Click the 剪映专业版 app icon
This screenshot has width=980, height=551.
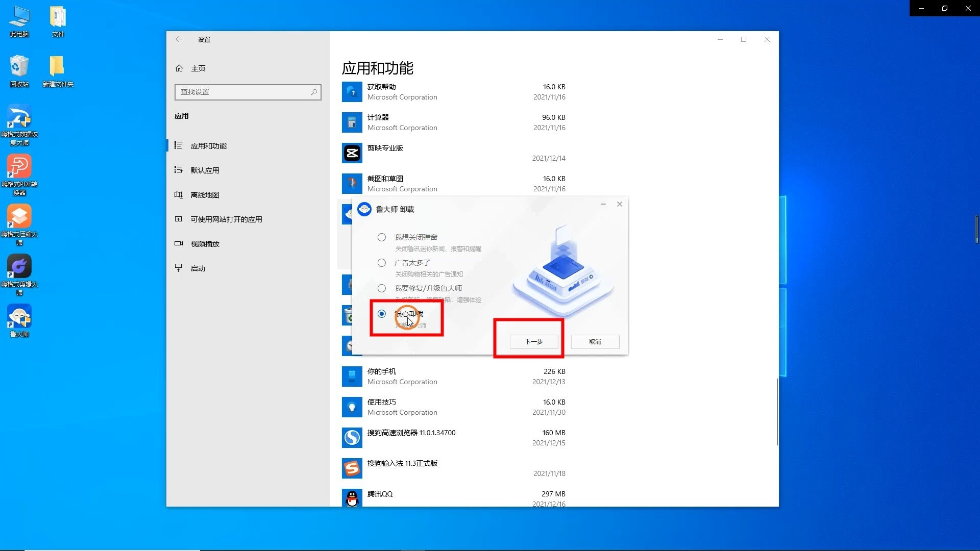[352, 153]
